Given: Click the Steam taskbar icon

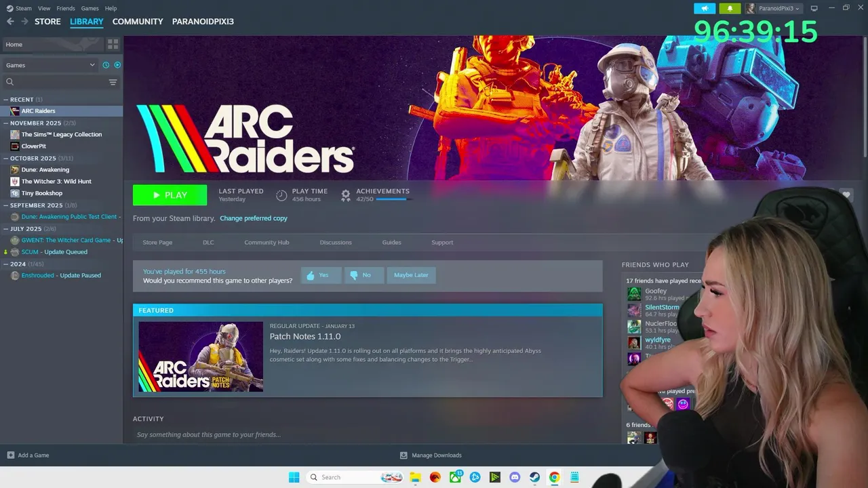Looking at the screenshot, I should coord(534,477).
